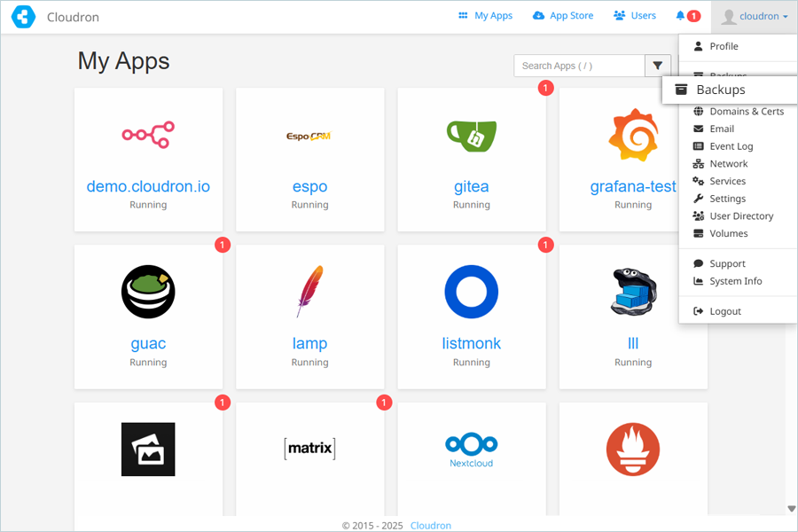
Task: Focus the Search Apps field
Action: 580,66
